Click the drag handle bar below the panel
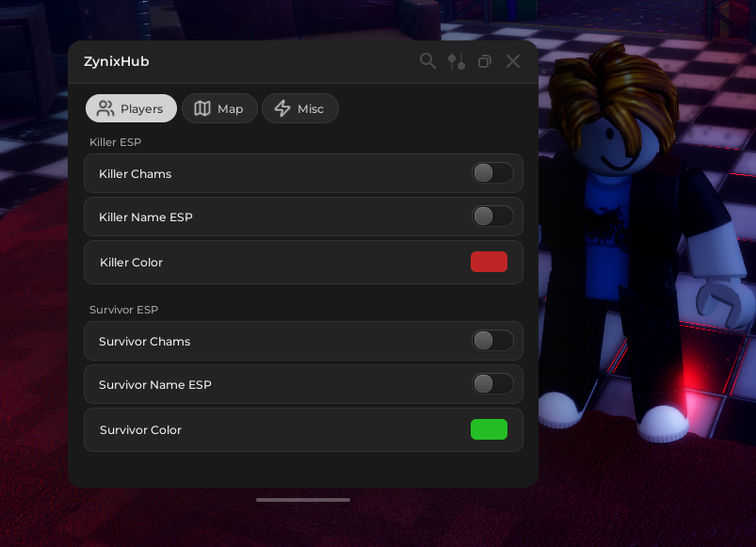The image size is (756, 547). pos(303,500)
